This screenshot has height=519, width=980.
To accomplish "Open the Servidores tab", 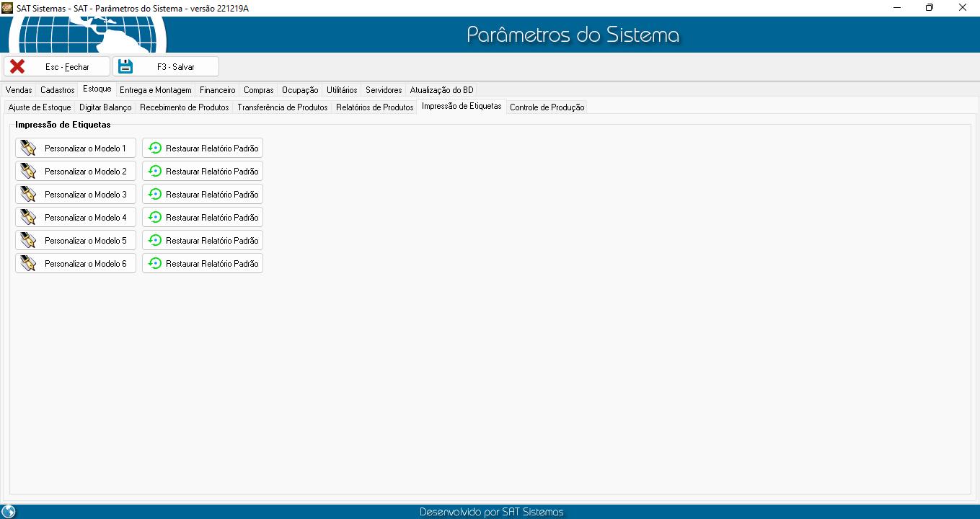I will pos(383,90).
